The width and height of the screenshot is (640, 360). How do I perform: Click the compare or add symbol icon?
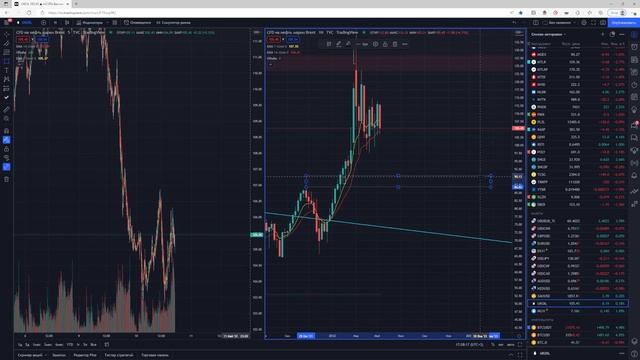click(x=43, y=23)
